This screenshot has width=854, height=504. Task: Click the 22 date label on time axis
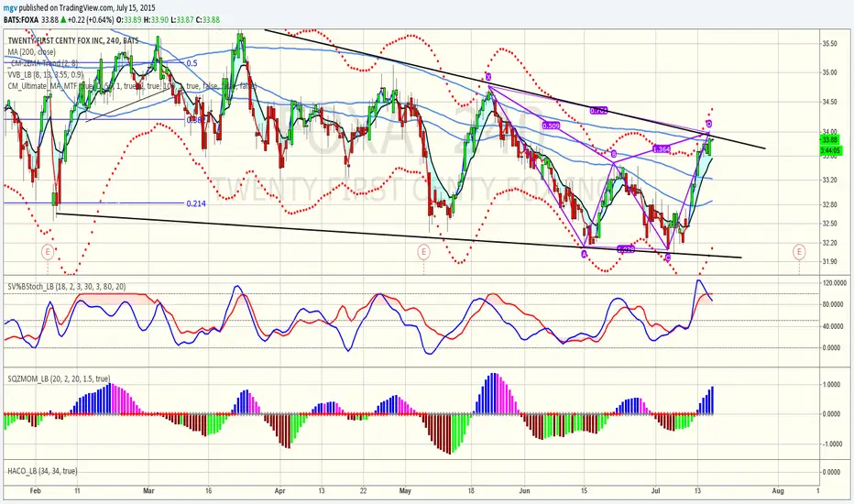pyautogui.click(x=363, y=491)
